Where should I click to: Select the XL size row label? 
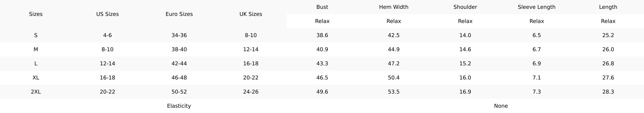36,78
